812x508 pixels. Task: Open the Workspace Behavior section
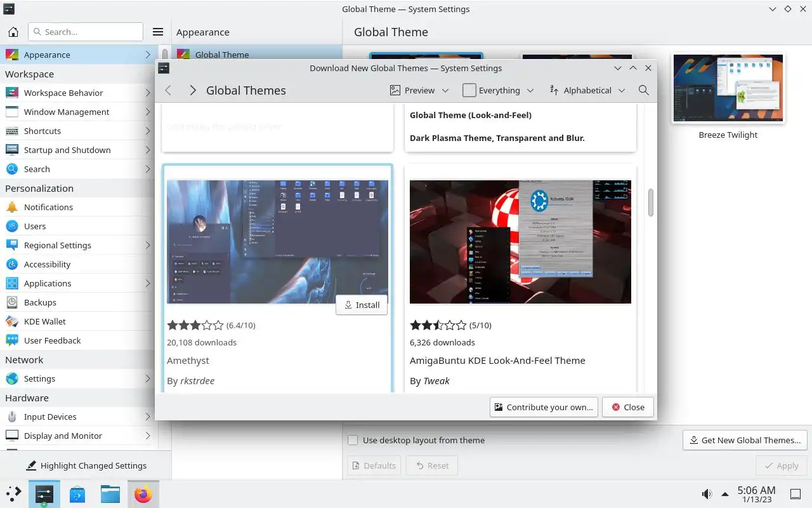tap(79, 93)
